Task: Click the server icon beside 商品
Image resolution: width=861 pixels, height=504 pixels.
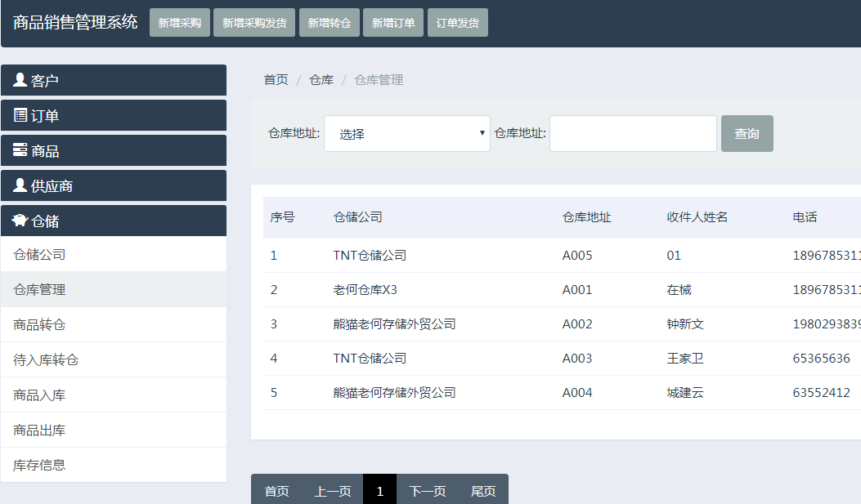Action: coord(20,150)
